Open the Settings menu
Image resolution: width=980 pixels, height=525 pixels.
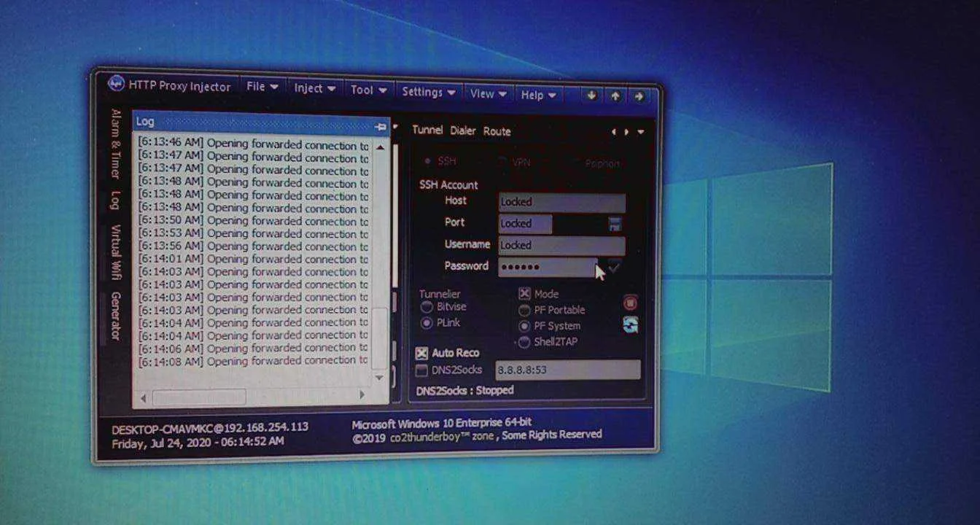coord(429,93)
